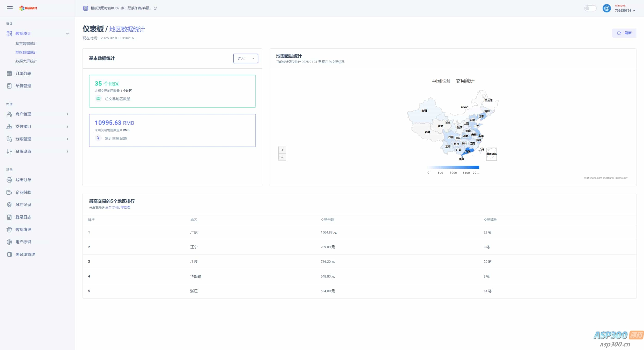Screen dimensions: 644x350
Task: Open 导出订单 printer icon
Action: pos(9,180)
